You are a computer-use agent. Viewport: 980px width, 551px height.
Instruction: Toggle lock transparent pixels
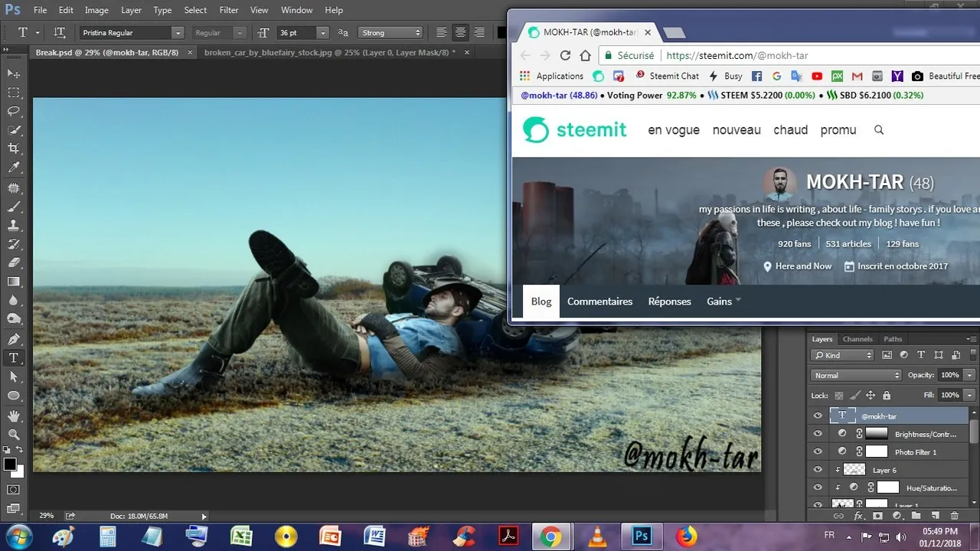click(x=839, y=396)
